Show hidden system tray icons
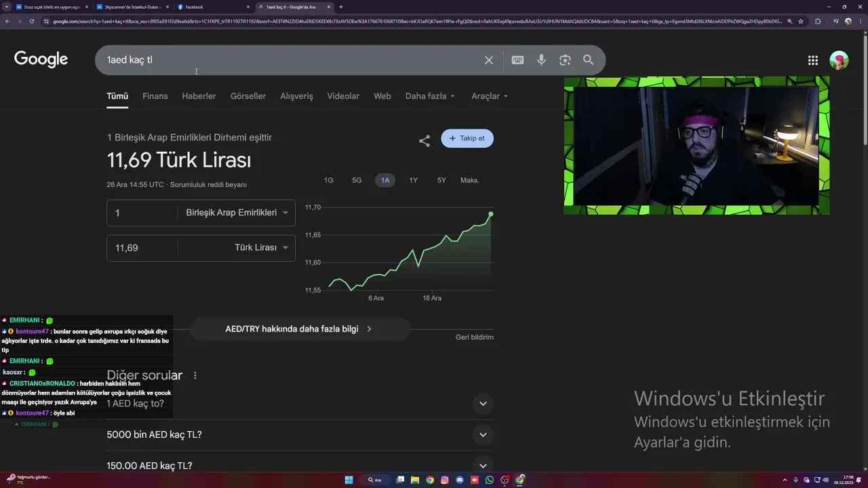This screenshot has height=488, width=868. click(785, 480)
